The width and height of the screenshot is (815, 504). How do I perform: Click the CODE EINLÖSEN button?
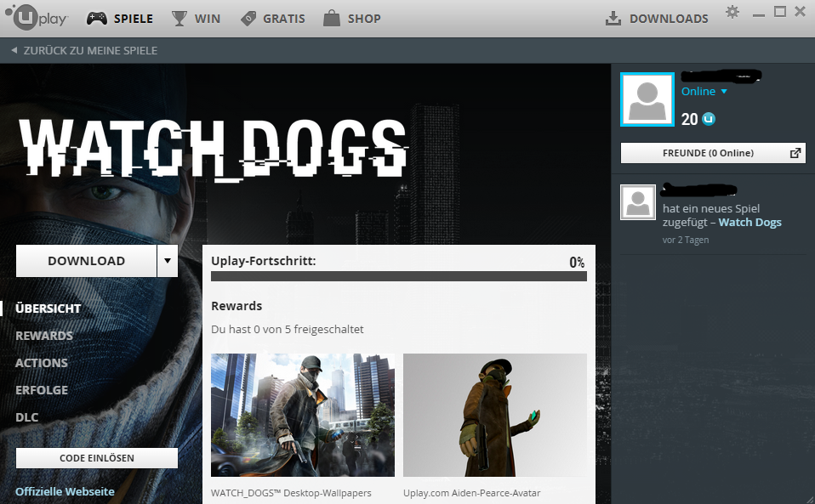[97, 458]
